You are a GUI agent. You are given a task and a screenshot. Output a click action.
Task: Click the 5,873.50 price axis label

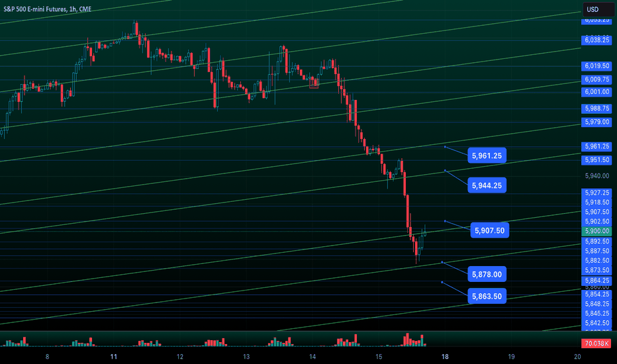point(596,270)
